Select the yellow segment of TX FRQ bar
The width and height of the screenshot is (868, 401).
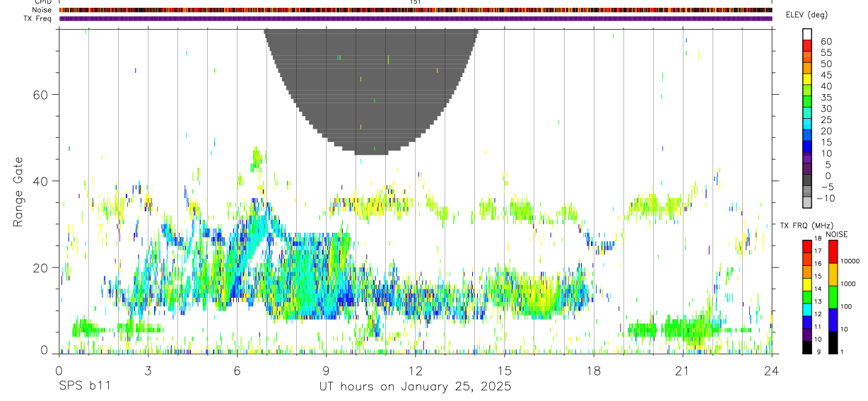pos(807,284)
